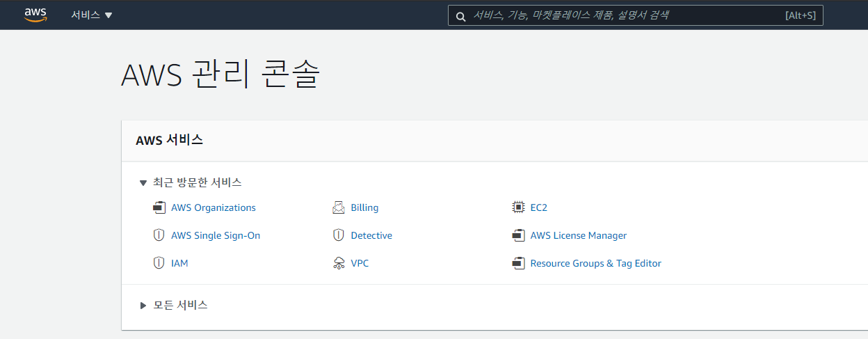Click the AWS License Manager icon
Screen dimensions: 868x339
tap(518, 235)
